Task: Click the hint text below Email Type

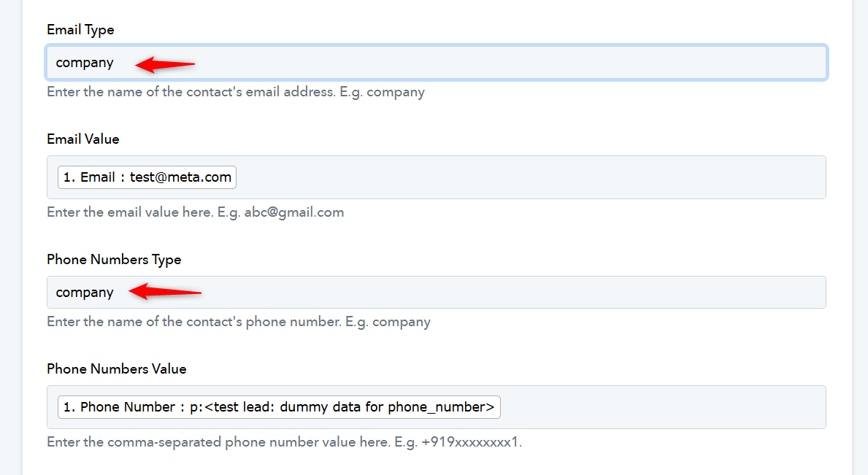Action: pyautogui.click(x=236, y=93)
